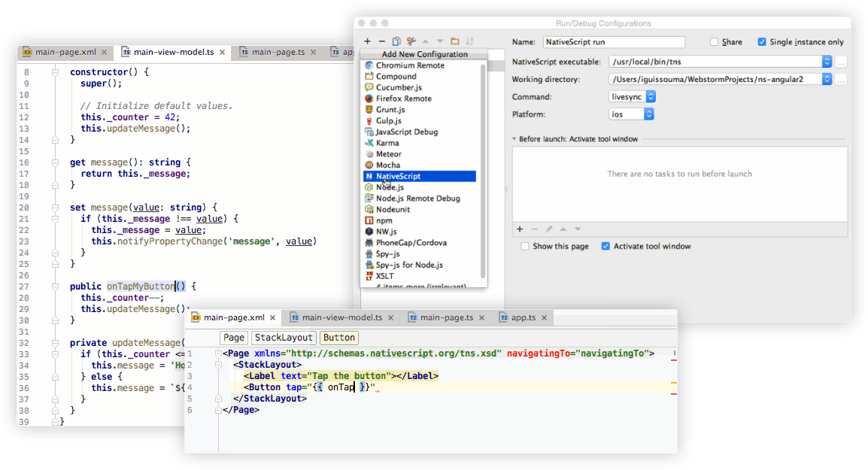
Task: Click the StackLayout breadcrumb button
Action: point(284,338)
